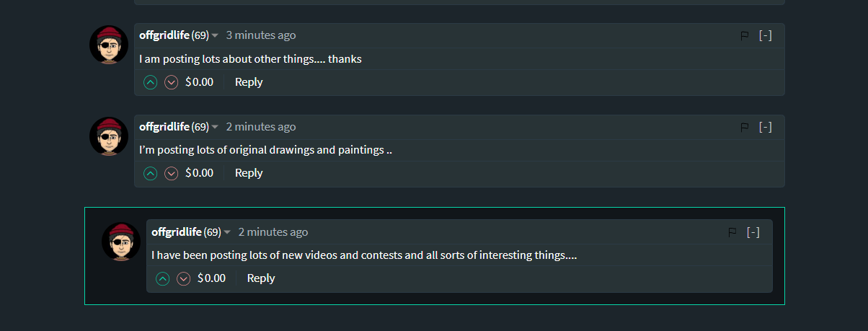
Task: Collapse the highlighted videos and contests comment
Action: 753,232
